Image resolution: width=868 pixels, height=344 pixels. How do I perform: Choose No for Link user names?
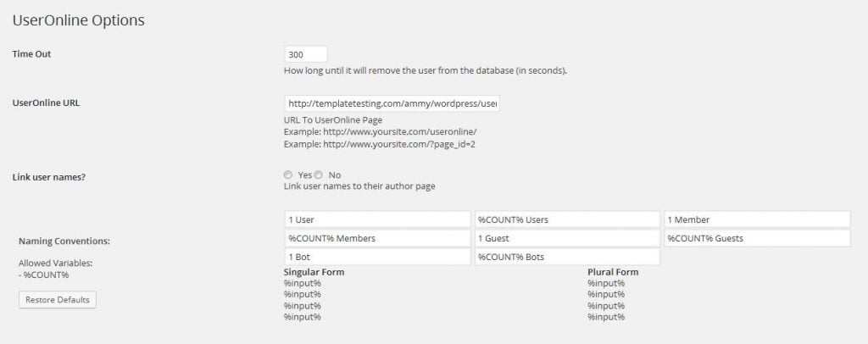click(x=320, y=175)
